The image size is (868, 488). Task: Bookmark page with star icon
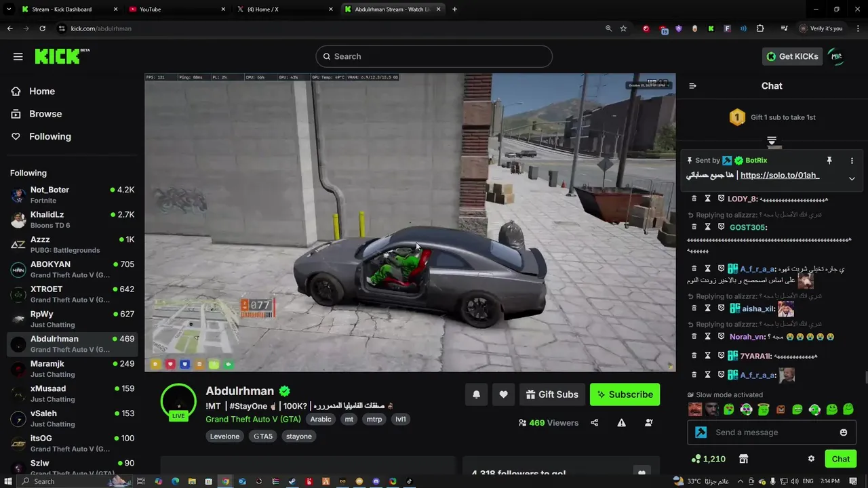tap(623, 28)
